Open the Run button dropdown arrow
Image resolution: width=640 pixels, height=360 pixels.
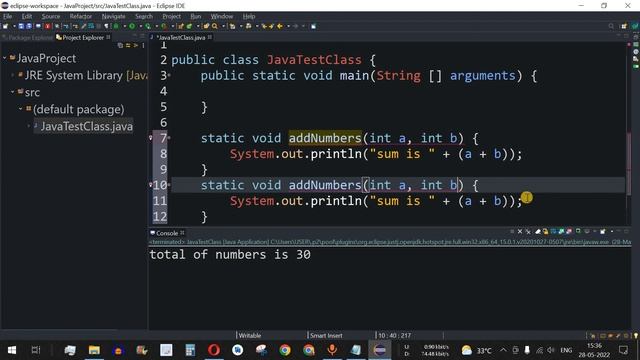140,26
